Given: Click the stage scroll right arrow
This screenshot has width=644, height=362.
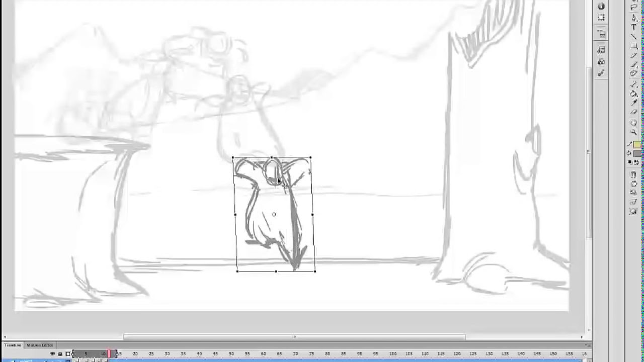Looking at the screenshot, I should pos(582,337).
